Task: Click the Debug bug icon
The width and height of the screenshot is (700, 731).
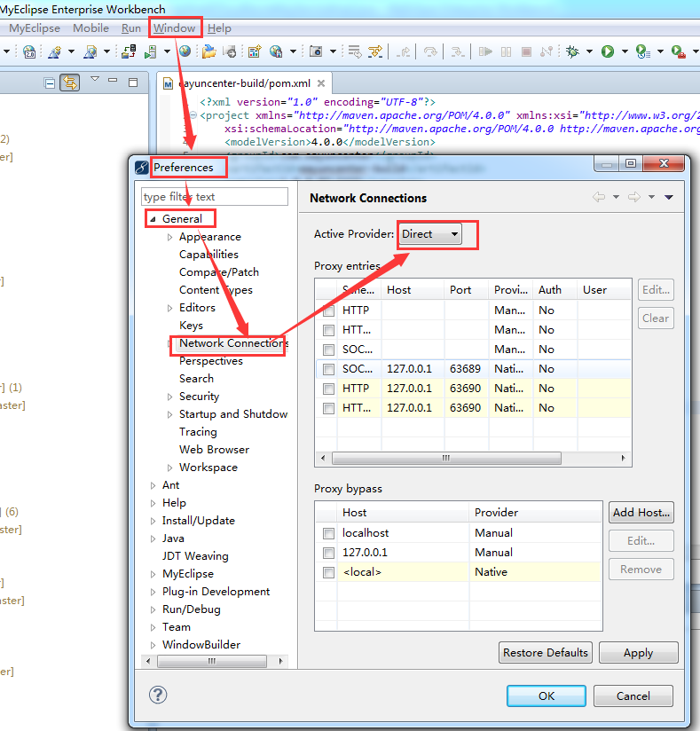Action: [572, 51]
